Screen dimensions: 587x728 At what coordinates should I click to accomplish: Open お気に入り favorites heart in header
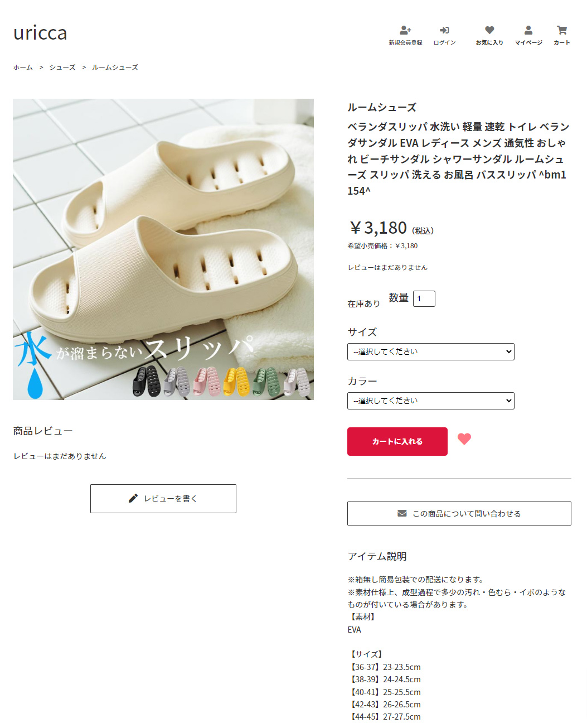click(x=489, y=30)
